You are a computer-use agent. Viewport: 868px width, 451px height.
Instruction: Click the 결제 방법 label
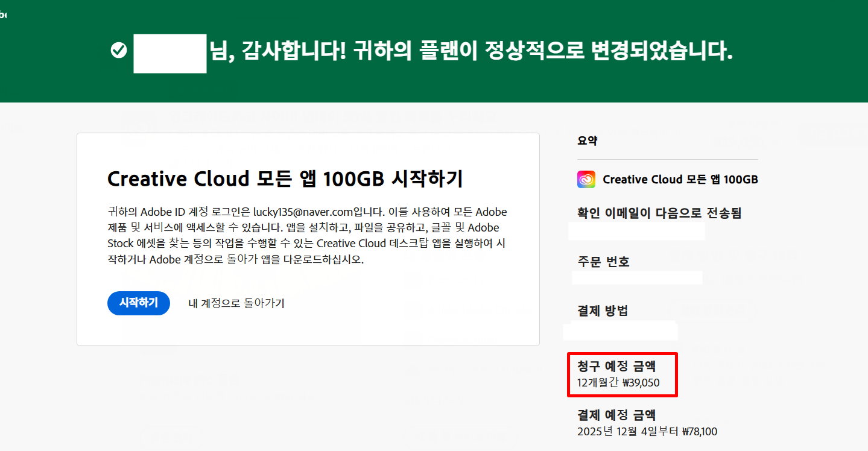coord(603,311)
